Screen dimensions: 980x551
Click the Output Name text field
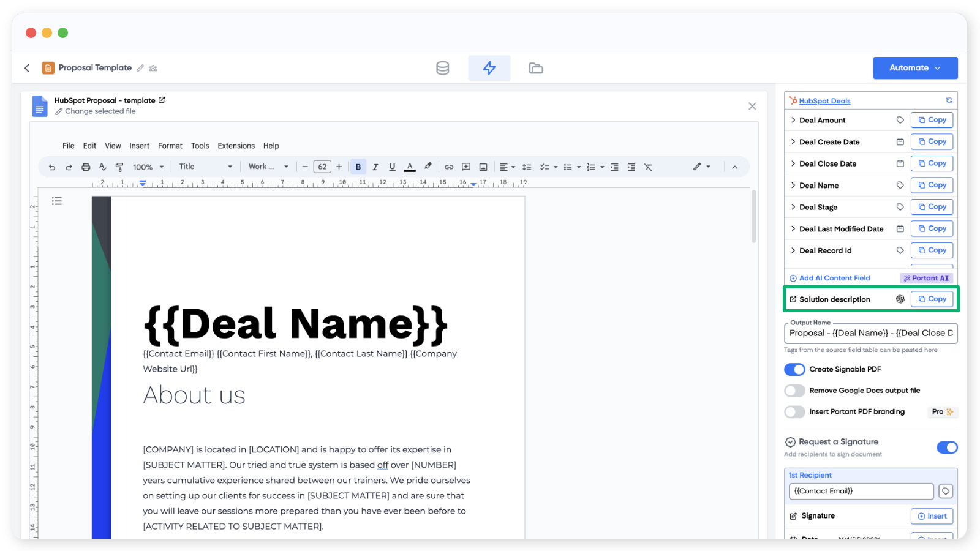(870, 333)
